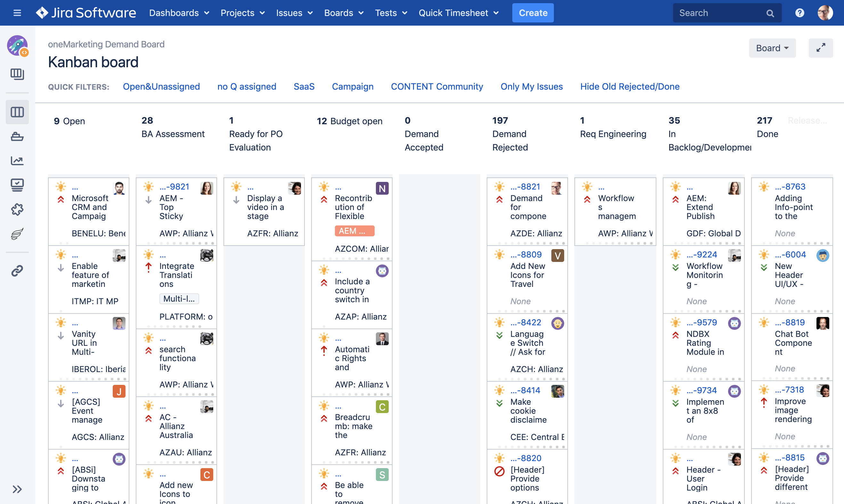The height and width of the screenshot is (504, 844).
Task: Click the N assignee avatar on Recontribution card
Action: point(382,189)
